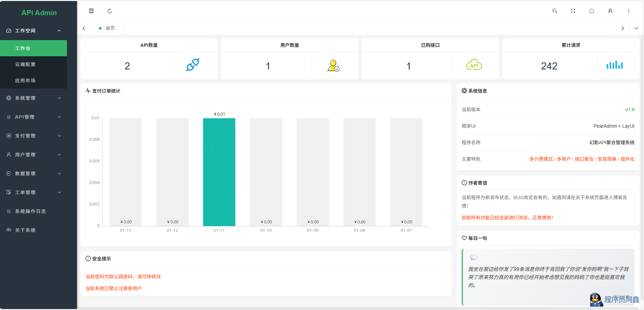Toggle fullscreen mode icon
The width and height of the screenshot is (644, 310).
pyautogui.click(x=573, y=11)
